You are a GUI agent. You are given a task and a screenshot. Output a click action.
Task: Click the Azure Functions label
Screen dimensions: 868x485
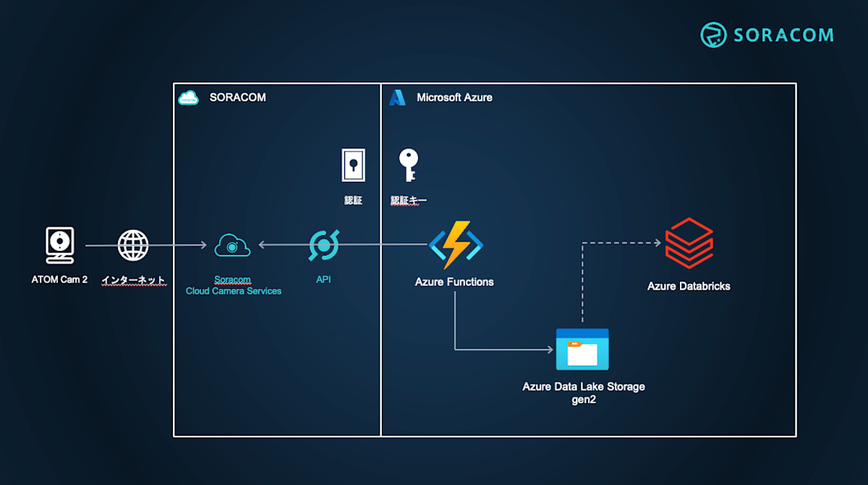[454, 282]
